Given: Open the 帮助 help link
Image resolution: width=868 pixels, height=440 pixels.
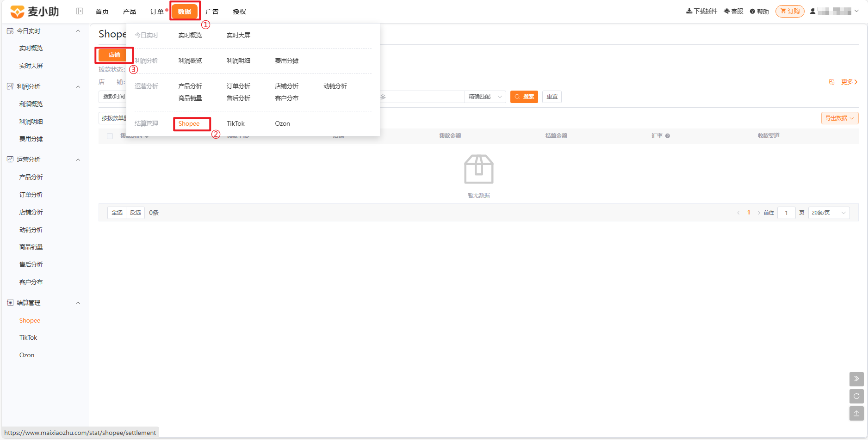Looking at the screenshot, I should (x=759, y=11).
